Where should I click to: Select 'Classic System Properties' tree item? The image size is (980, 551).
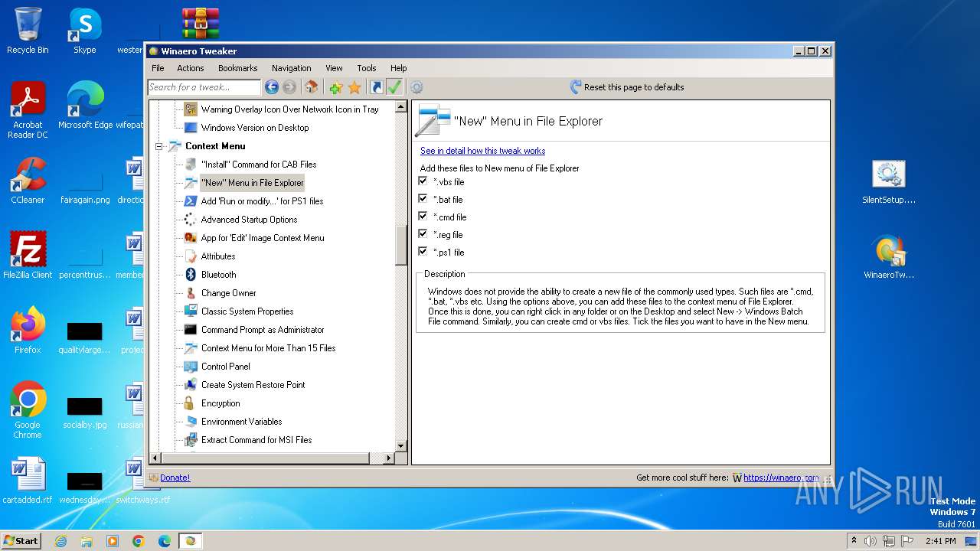click(247, 311)
